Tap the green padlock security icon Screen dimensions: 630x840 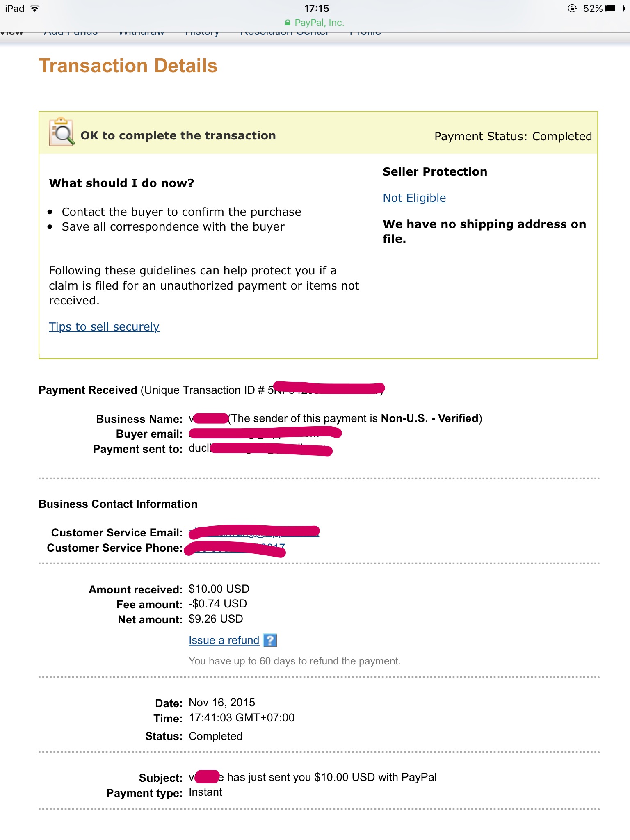pos(288,23)
